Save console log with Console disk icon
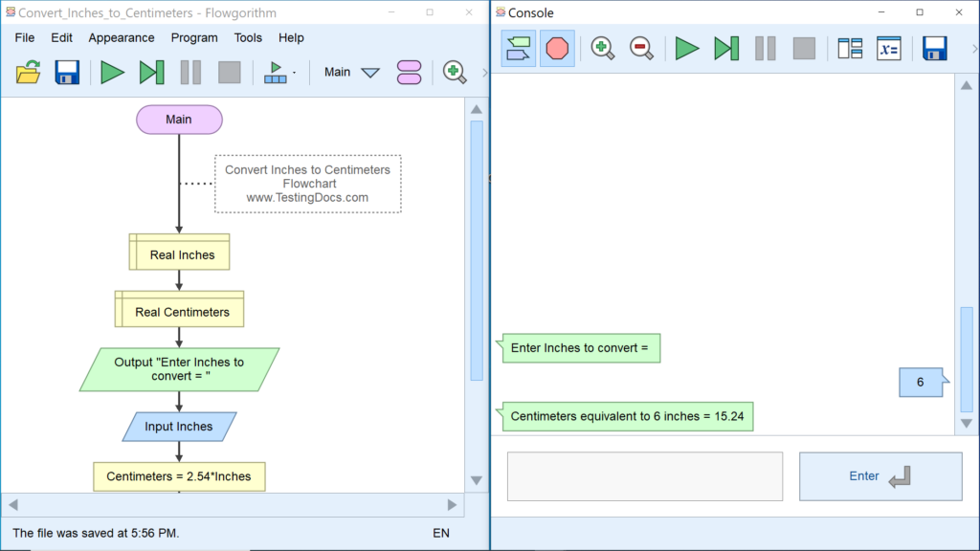This screenshot has height=551, width=980. pyautogui.click(x=934, y=48)
